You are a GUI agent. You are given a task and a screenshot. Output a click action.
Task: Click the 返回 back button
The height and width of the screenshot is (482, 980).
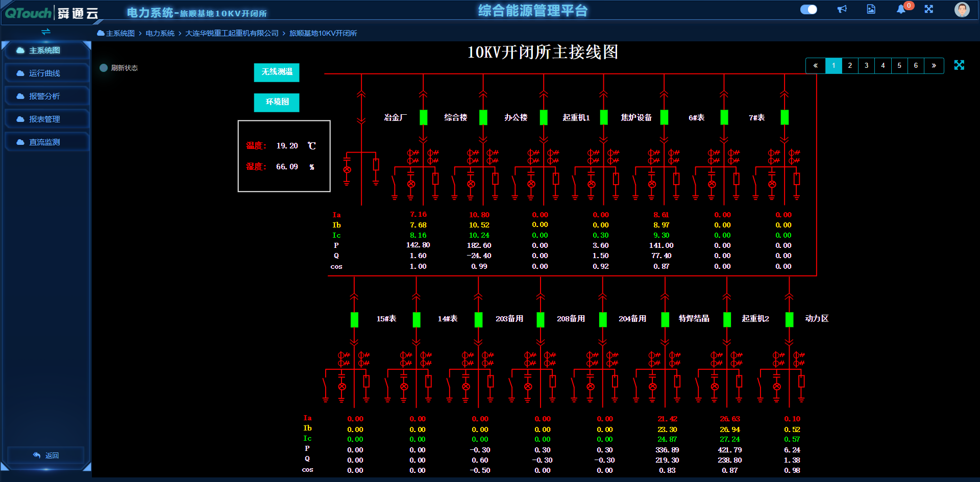tap(46, 455)
